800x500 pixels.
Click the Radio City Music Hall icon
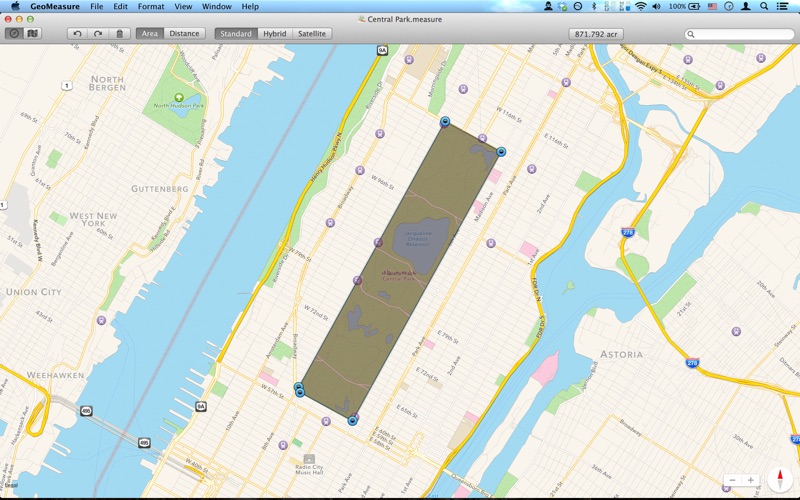click(309, 459)
